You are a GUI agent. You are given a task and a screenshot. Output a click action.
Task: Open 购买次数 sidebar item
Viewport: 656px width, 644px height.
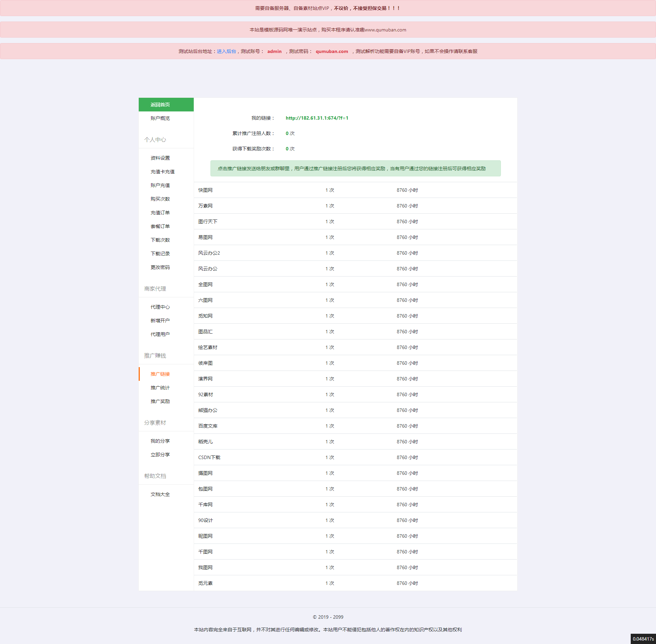pos(160,199)
